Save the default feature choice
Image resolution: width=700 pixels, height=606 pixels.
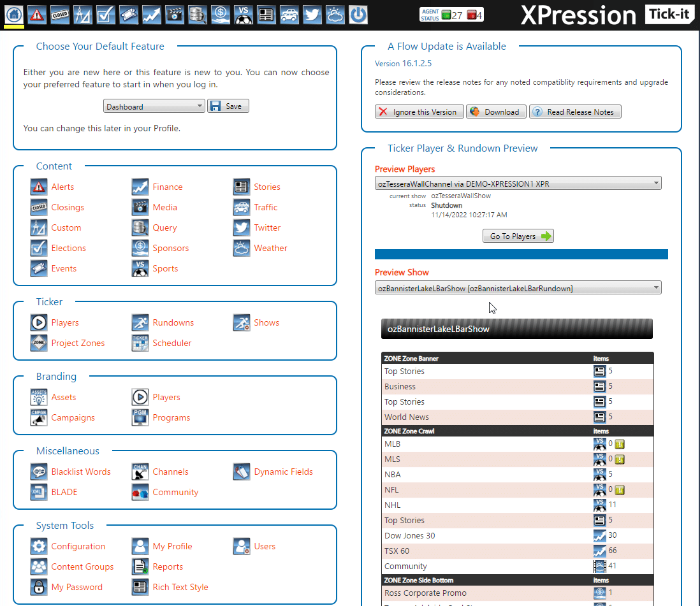[228, 106]
